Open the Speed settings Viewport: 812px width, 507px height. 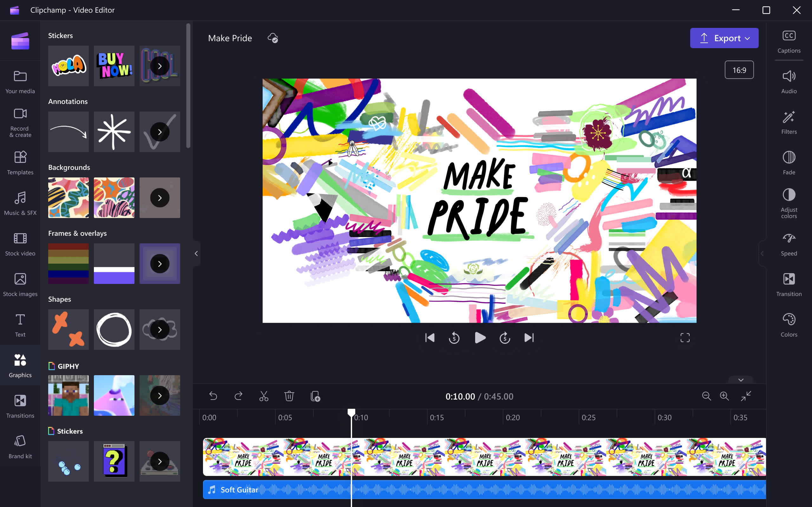click(789, 244)
